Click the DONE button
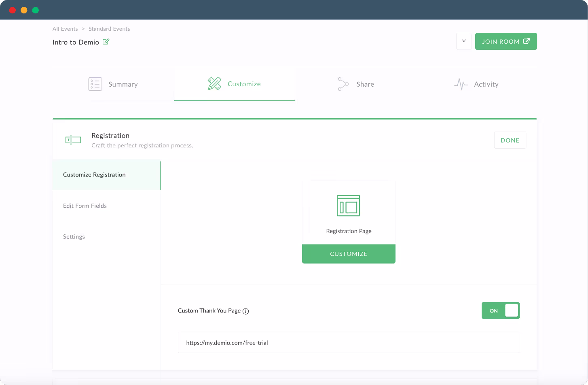Screen dimensions: 588x385 (x=510, y=140)
